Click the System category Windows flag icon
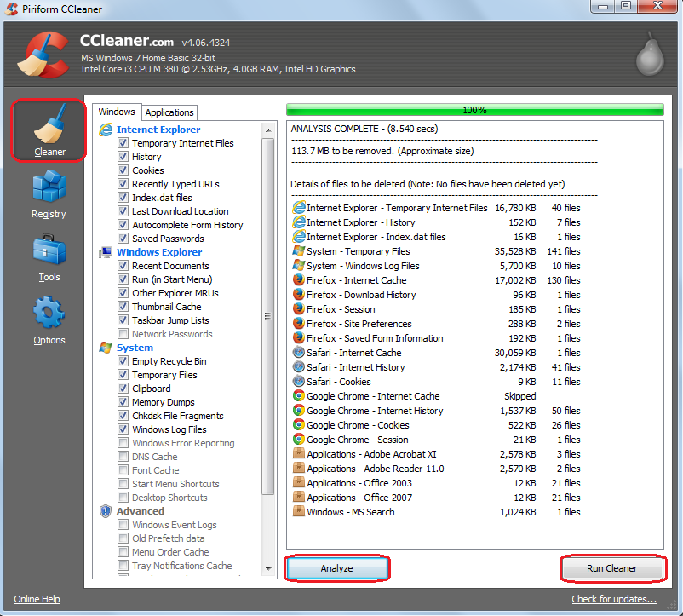 (106, 348)
